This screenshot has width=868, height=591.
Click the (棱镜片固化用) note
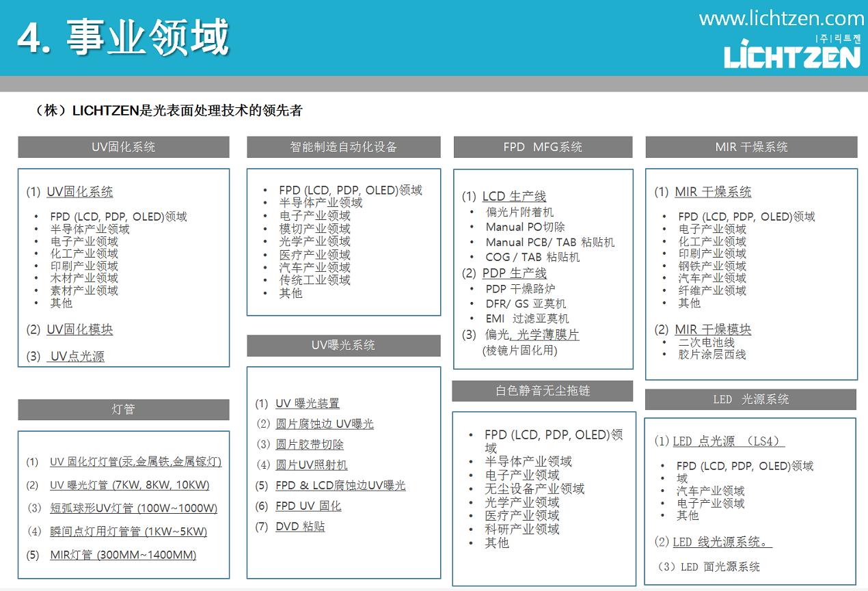(x=520, y=351)
